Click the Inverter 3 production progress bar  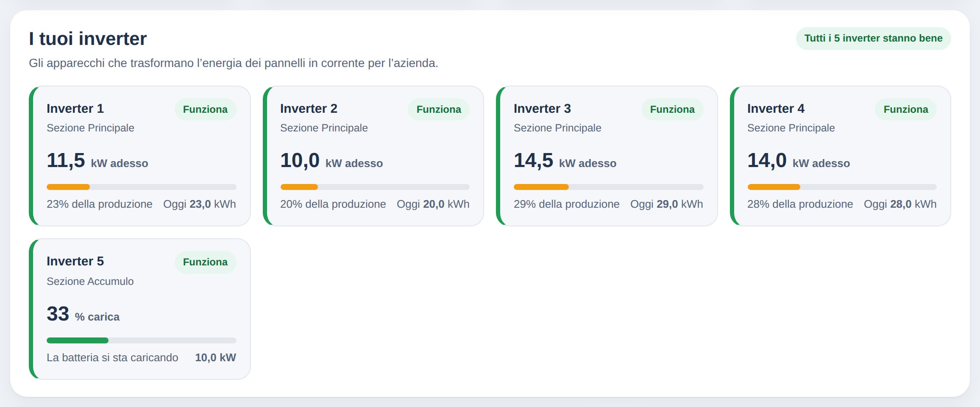608,187
